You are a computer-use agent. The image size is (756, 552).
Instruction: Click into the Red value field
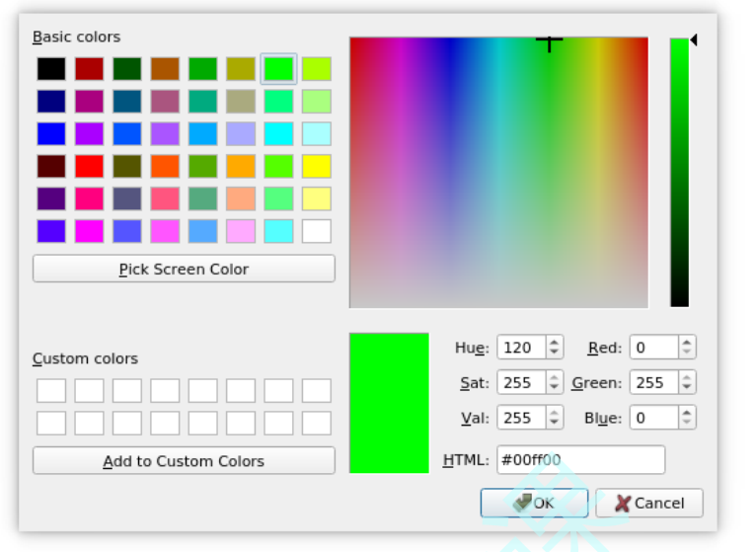[654, 348]
